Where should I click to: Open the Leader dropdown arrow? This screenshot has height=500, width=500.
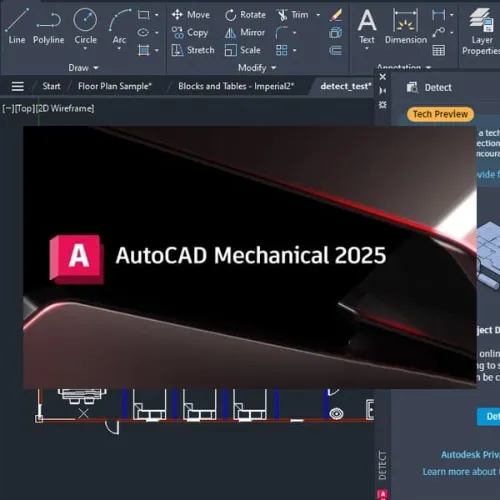(451, 32)
